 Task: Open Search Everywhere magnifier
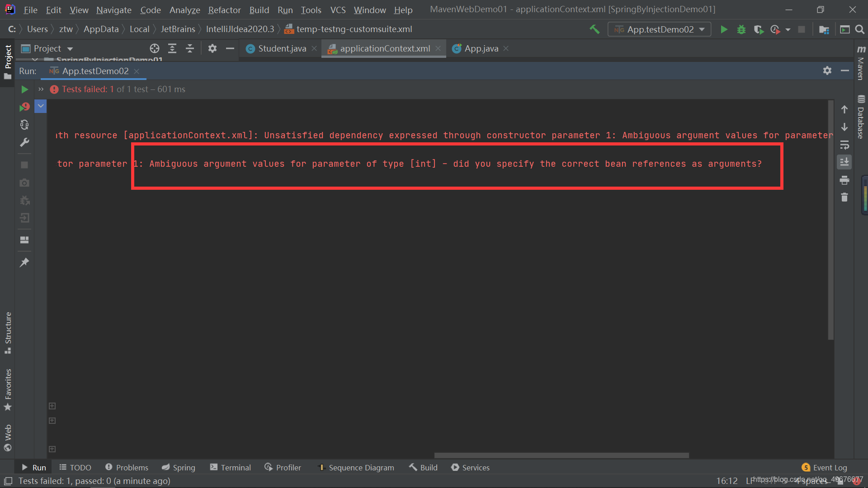point(860,29)
